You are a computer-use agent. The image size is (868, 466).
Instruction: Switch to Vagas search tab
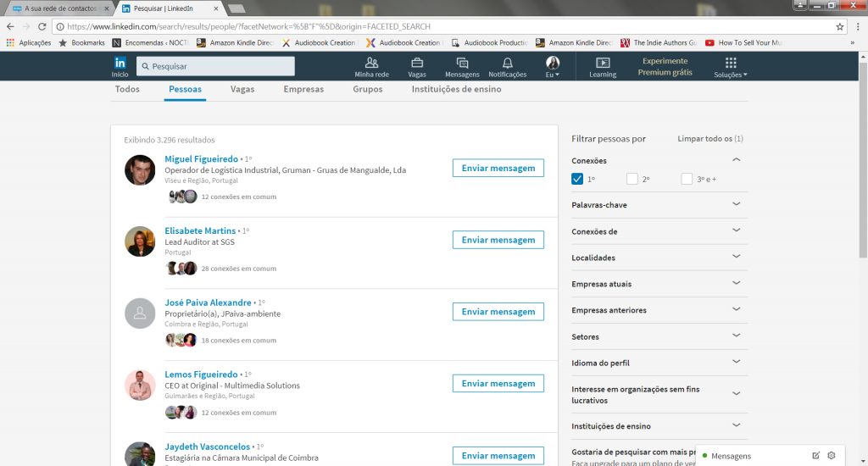click(x=242, y=89)
